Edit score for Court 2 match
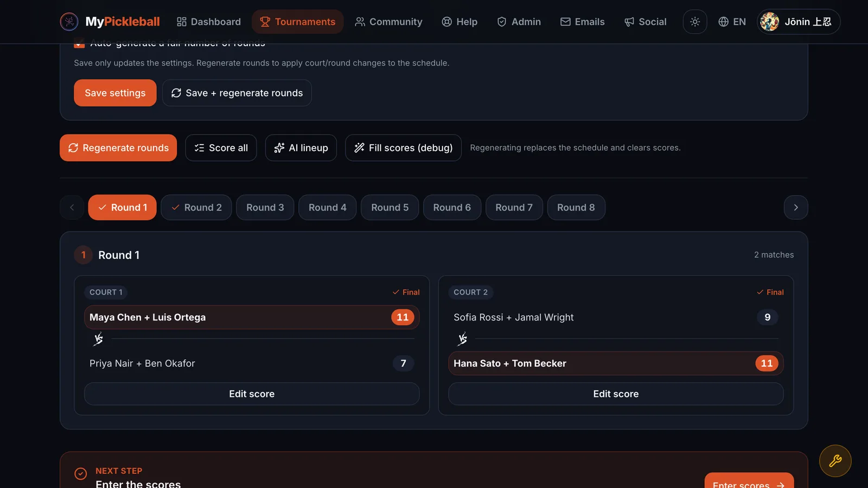This screenshot has width=868, height=488. tap(616, 394)
